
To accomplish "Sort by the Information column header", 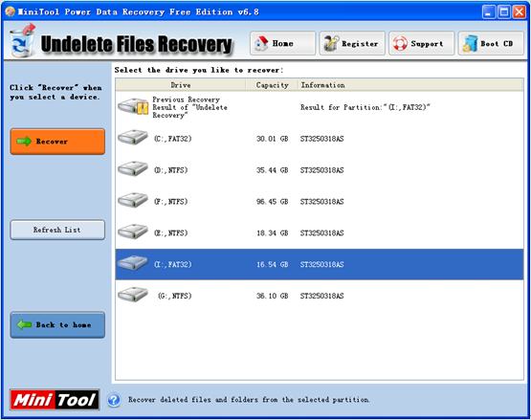I will click(x=410, y=85).
